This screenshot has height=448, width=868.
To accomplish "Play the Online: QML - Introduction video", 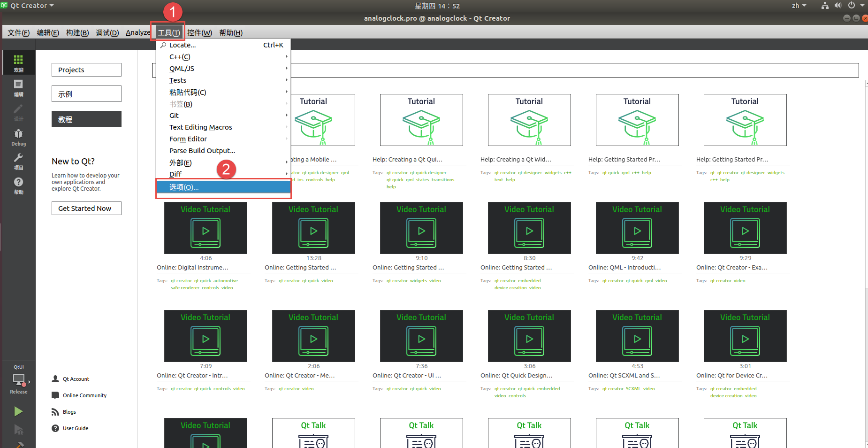I will pyautogui.click(x=637, y=228).
